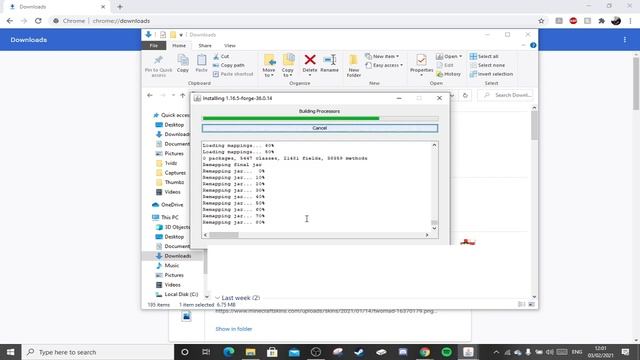Viewport: 640px width, 360px height.
Task: Collapse the Last week group
Action: point(218,298)
